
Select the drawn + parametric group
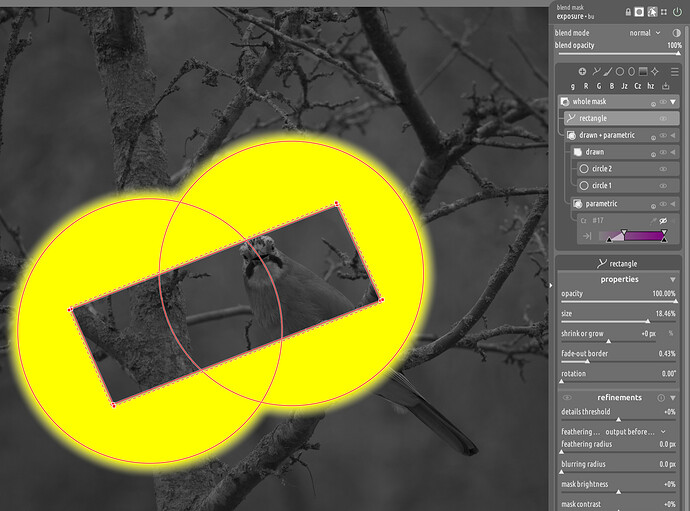coord(621,135)
